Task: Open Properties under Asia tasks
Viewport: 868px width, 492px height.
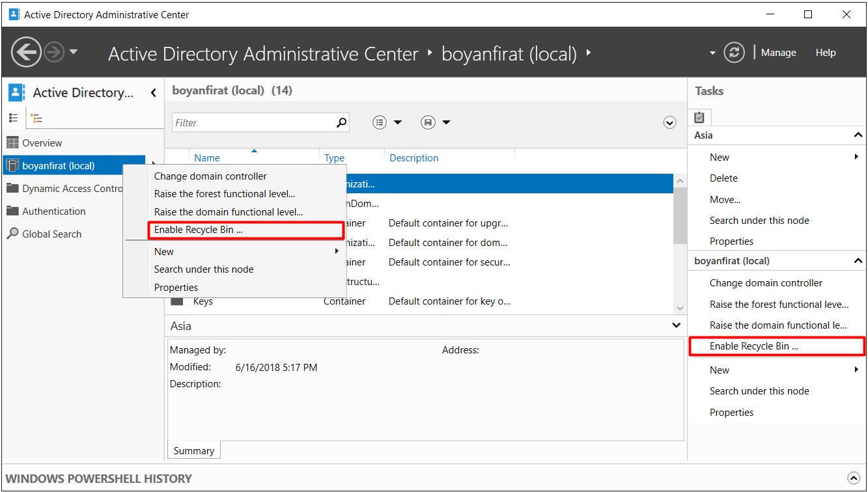Action: click(731, 241)
